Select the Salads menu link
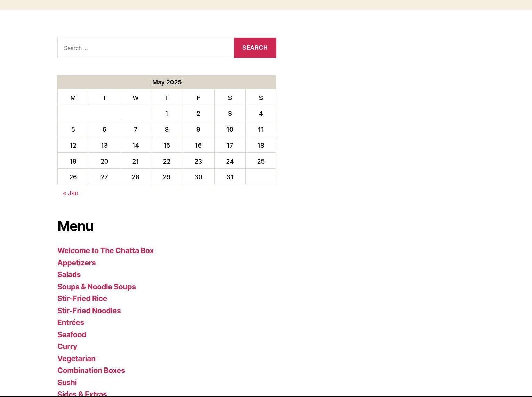The width and height of the screenshot is (532, 397). coord(69,275)
